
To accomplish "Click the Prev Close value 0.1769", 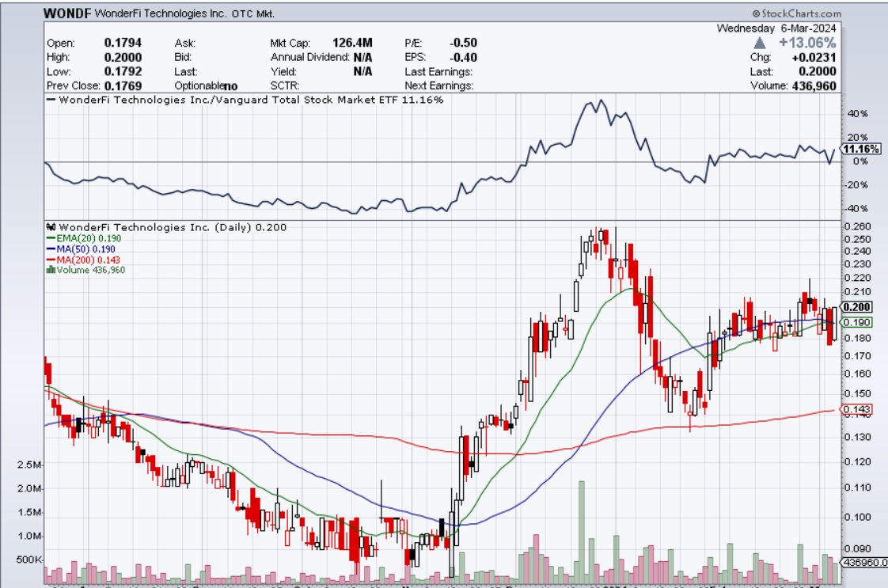I will point(123,86).
